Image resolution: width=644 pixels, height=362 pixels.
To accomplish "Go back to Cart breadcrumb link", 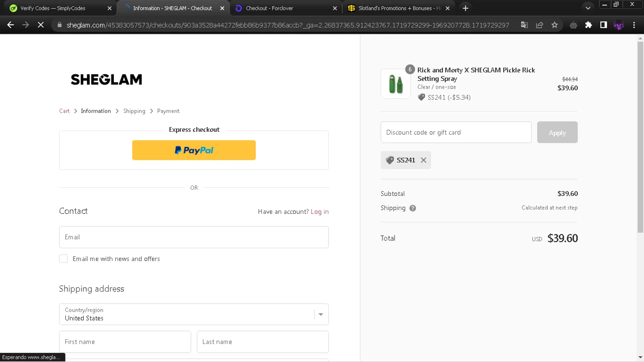I will point(64,111).
